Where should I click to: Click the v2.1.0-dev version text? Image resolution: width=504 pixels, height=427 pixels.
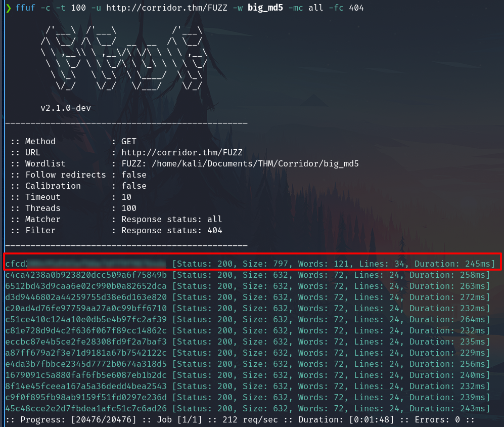pyautogui.click(x=65, y=108)
